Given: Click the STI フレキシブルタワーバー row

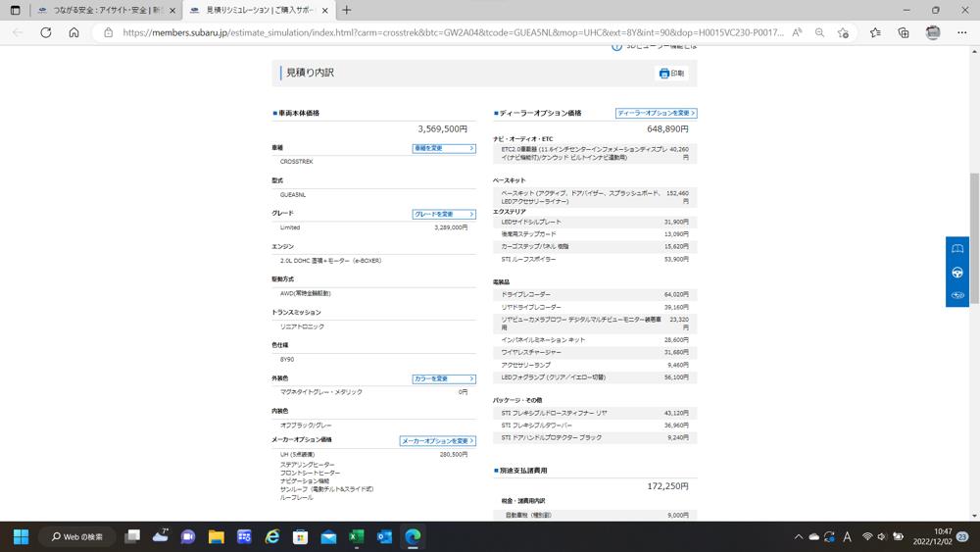Looking at the screenshot, I should (595, 426).
